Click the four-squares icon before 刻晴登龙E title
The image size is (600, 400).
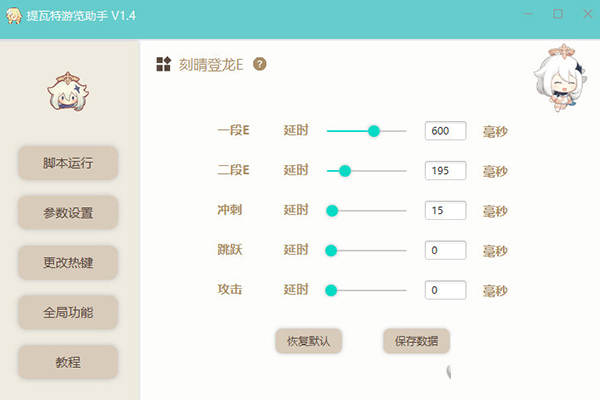[163, 64]
